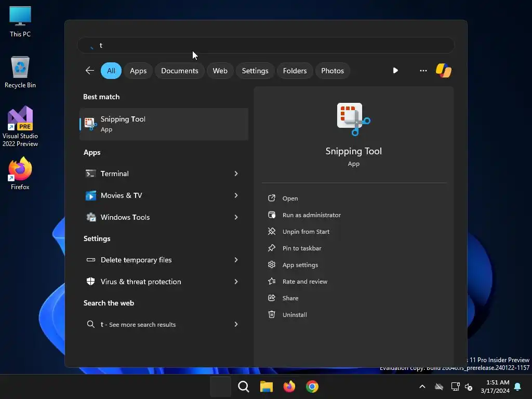532x399 pixels.
Task: Open App settings for Snipping Tool
Action: coord(300,265)
